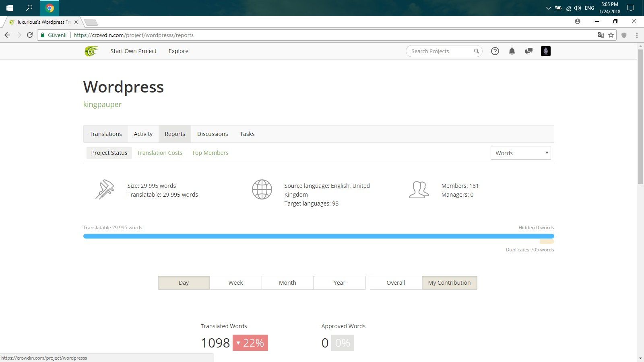
Task: Click the globe source language icon
Action: [262, 189]
